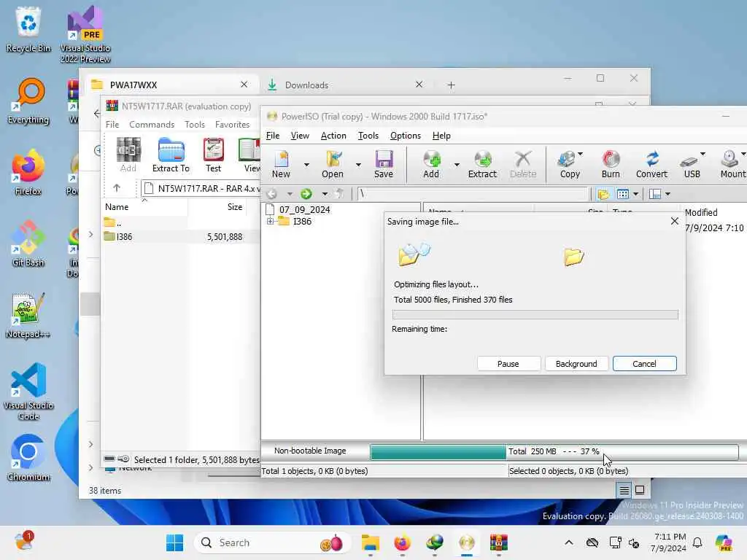
Task: Click the Convert icon in PowerISO
Action: 651,164
